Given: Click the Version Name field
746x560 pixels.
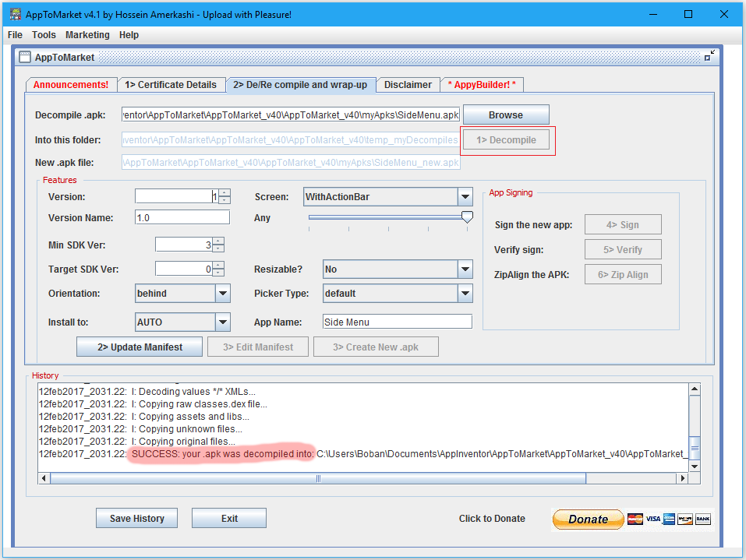Looking at the screenshot, I should pyautogui.click(x=182, y=218).
